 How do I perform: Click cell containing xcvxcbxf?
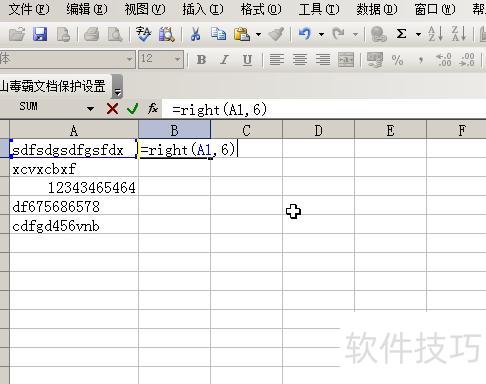pos(74,168)
